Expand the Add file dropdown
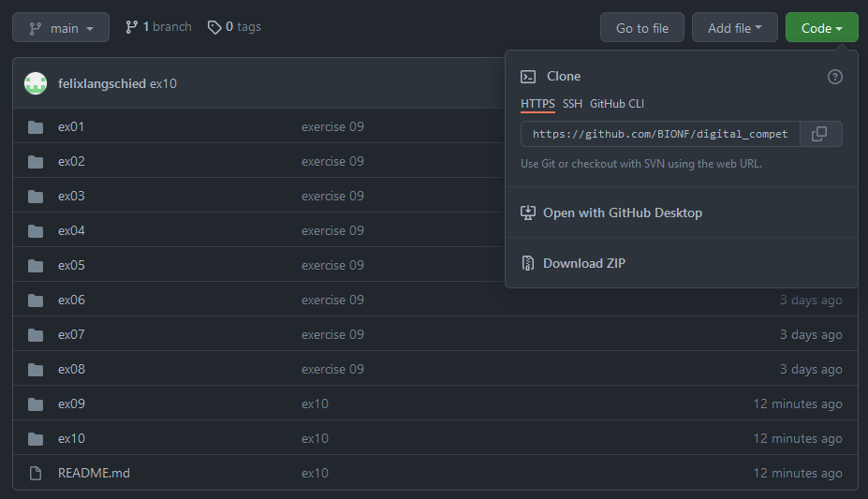This screenshot has width=868, height=499. click(x=734, y=28)
